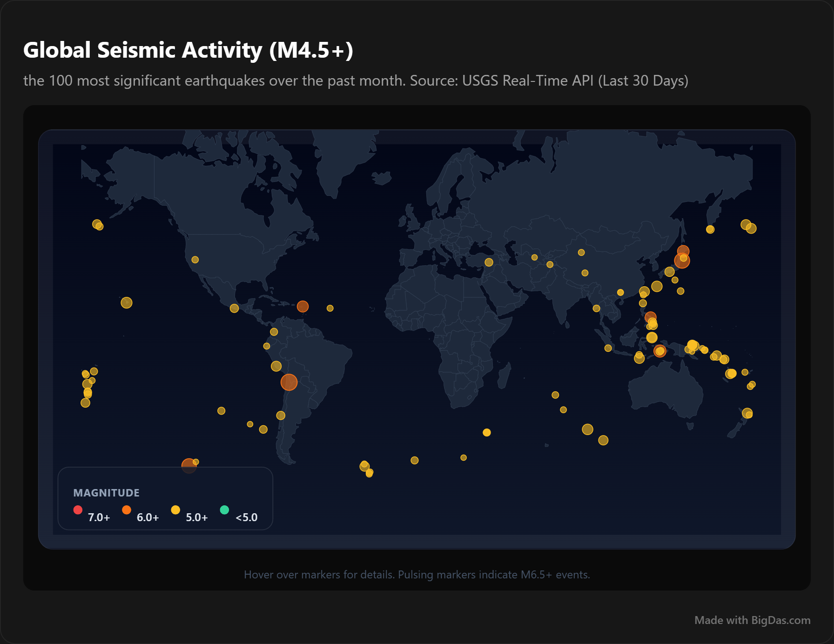Screen dimensions: 834x644
Task: Click the yellow marker in the Kuril Islands north of Japan
Action: tap(710, 229)
